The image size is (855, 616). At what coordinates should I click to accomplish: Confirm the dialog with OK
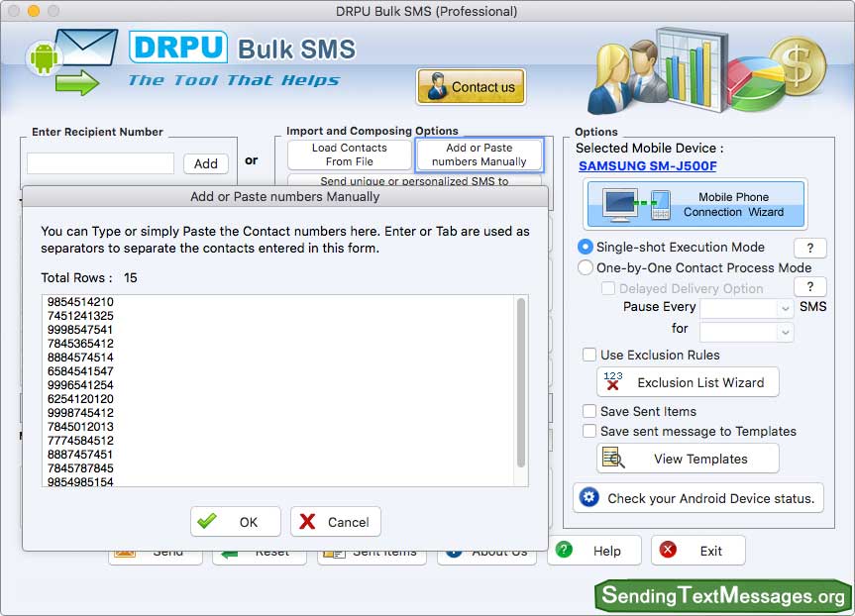coord(236,522)
